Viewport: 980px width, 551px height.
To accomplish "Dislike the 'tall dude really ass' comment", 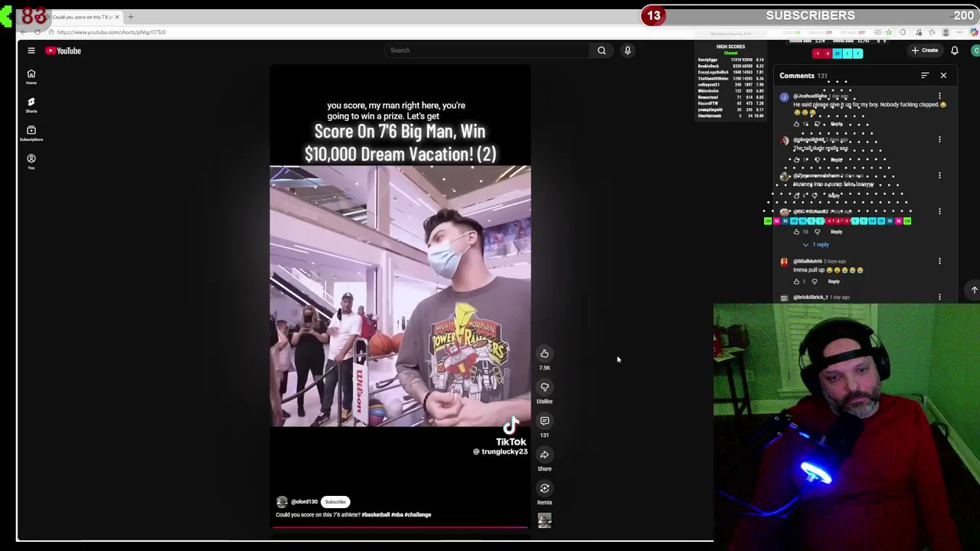I will 817,160.
